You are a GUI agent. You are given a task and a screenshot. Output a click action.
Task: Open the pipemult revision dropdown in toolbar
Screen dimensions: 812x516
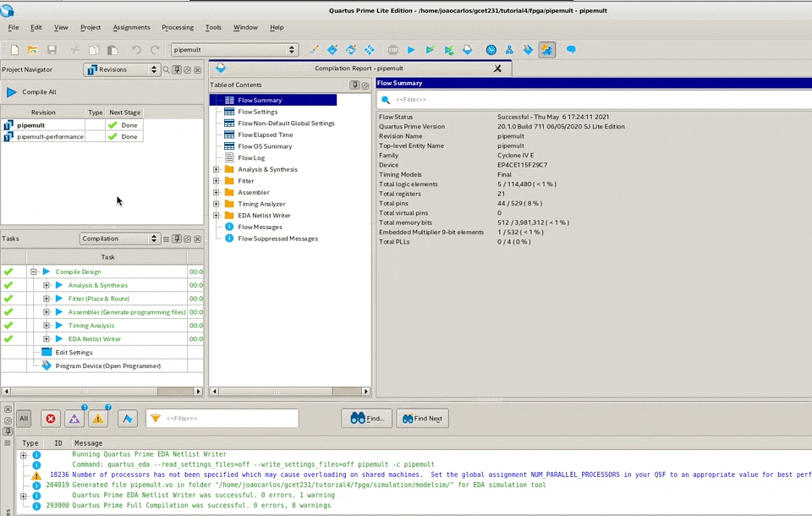(234, 50)
